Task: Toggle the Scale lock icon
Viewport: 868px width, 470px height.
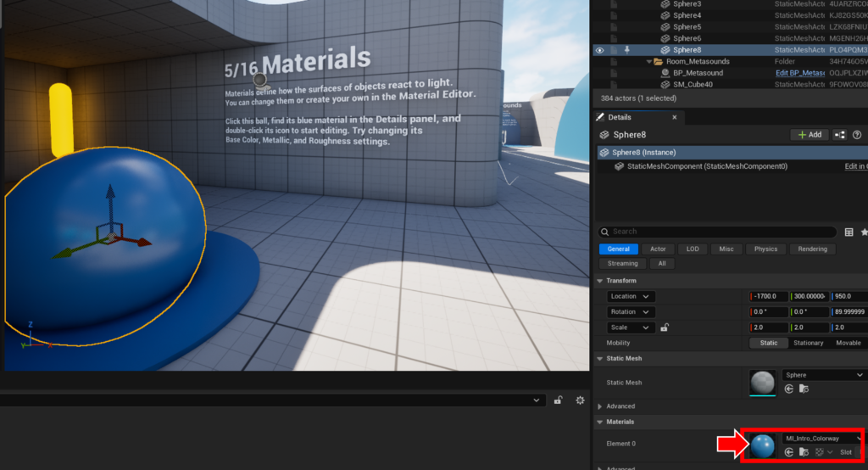Action: click(x=665, y=327)
